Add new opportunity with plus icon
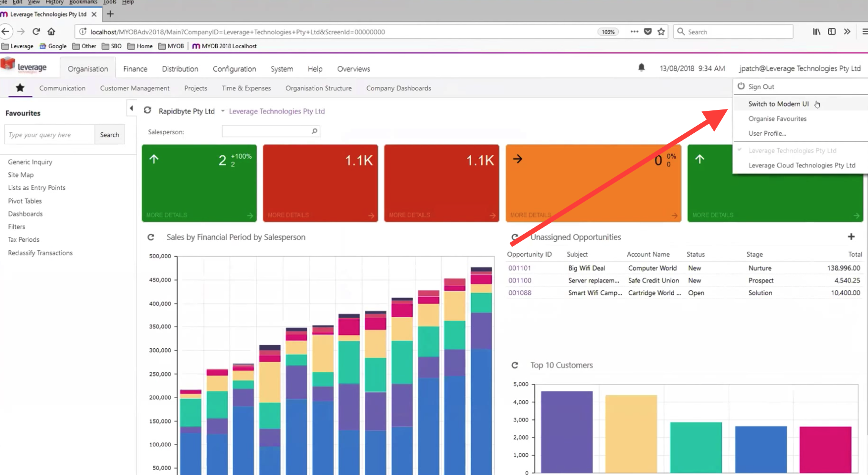The height and width of the screenshot is (475, 868). coord(851,237)
